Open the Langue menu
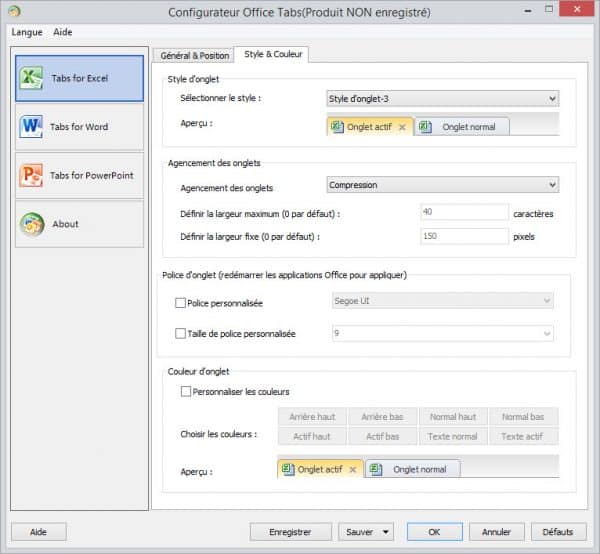 27,32
